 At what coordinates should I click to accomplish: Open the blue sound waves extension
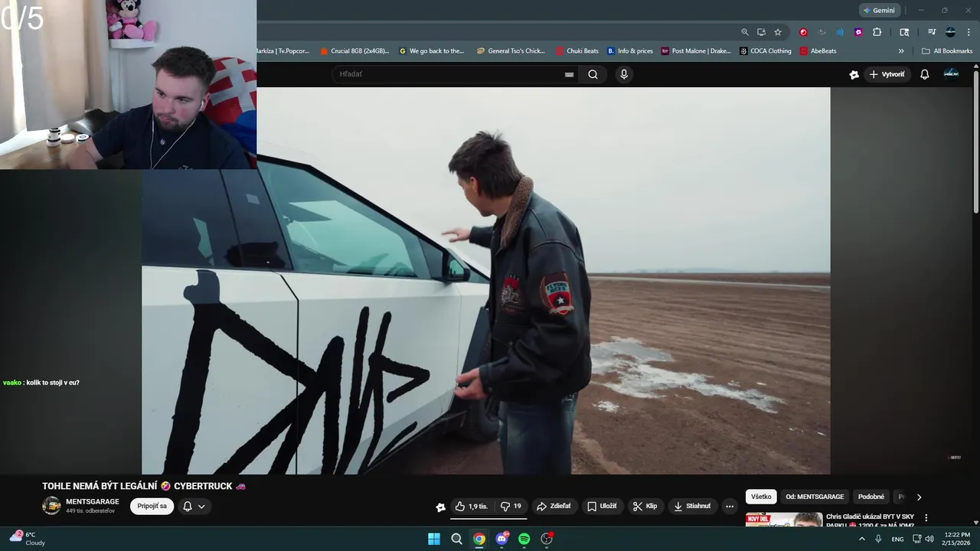[x=840, y=32]
